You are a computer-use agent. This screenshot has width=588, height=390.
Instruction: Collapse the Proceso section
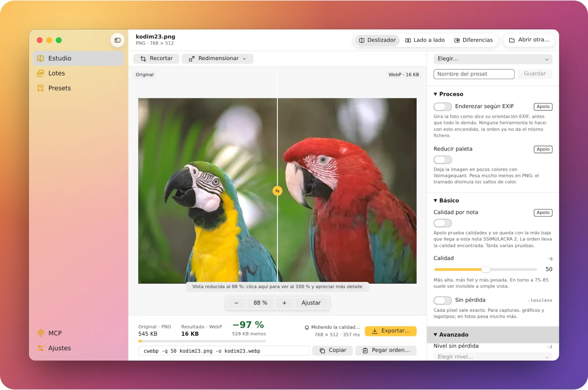click(448, 94)
